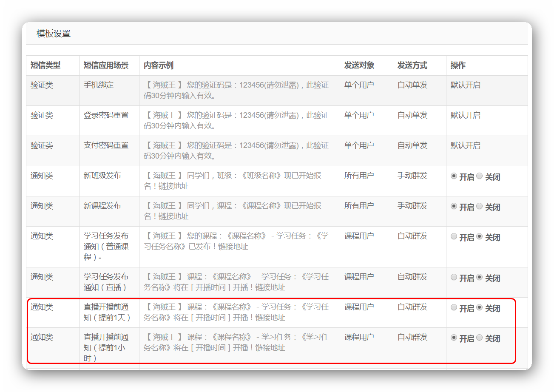Image resolution: width=554 pixels, height=392 pixels.
Task: Click the 支付密码重置 scenario cell
Action: tap(106, 145)
